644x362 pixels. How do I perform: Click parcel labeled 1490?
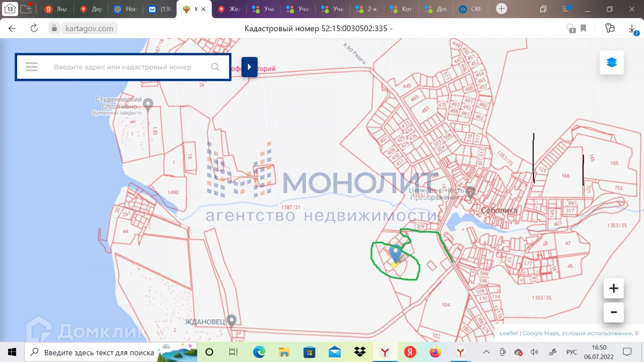[173, 192]
